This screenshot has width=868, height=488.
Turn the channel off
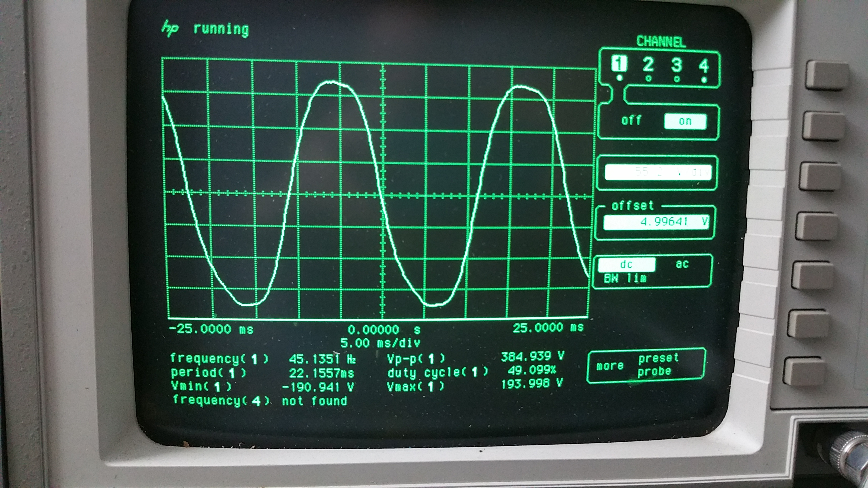[631, 120]
